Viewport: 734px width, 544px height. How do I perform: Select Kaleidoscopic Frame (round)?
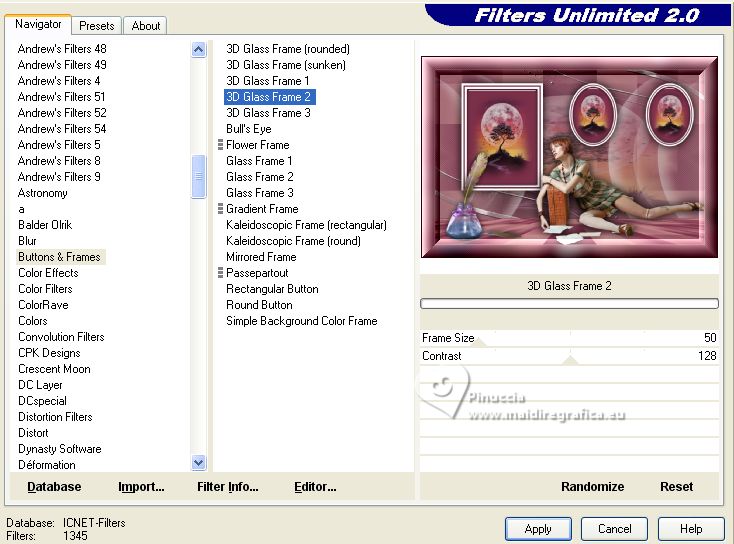(294, 241)
